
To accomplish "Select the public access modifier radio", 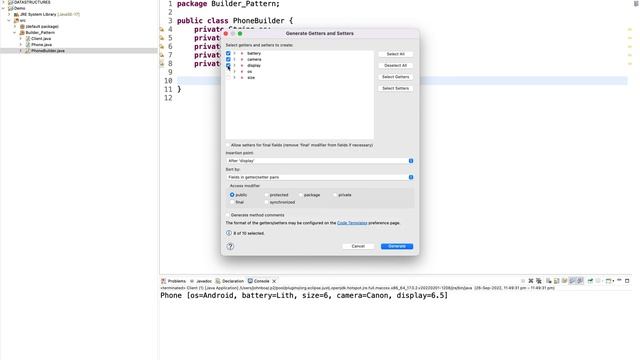I will click(x=232, y=195).
